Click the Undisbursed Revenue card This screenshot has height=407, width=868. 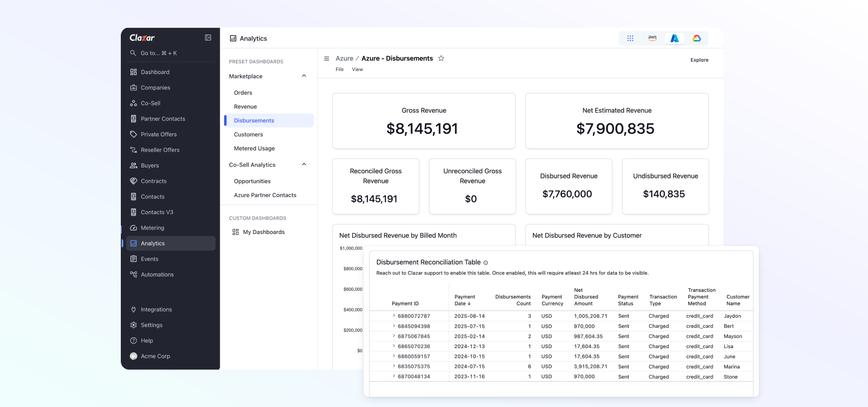click(x=665, y=186)
